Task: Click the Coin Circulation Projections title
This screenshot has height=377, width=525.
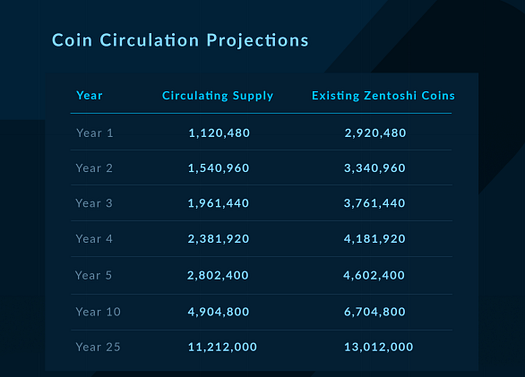Action: [180, 41]
